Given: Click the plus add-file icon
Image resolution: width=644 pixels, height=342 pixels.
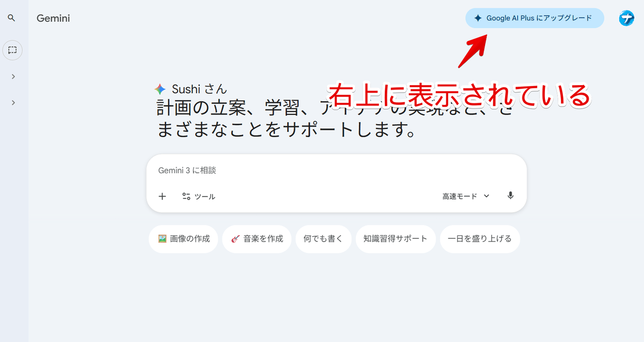Looking at the screenshot, I should [162, 196].
